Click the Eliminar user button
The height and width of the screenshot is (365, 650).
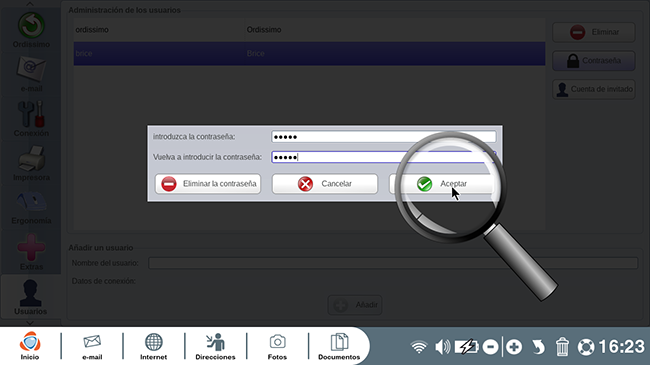pos(594,32)
